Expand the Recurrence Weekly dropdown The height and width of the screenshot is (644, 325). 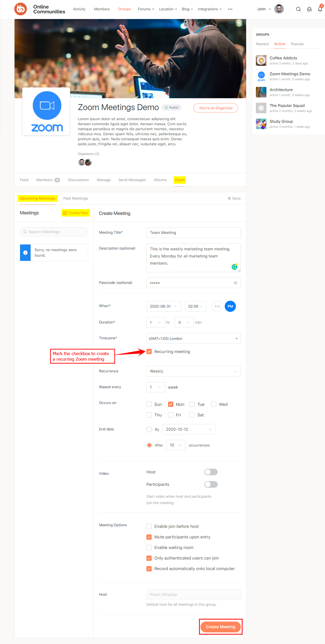click(193, 371)
